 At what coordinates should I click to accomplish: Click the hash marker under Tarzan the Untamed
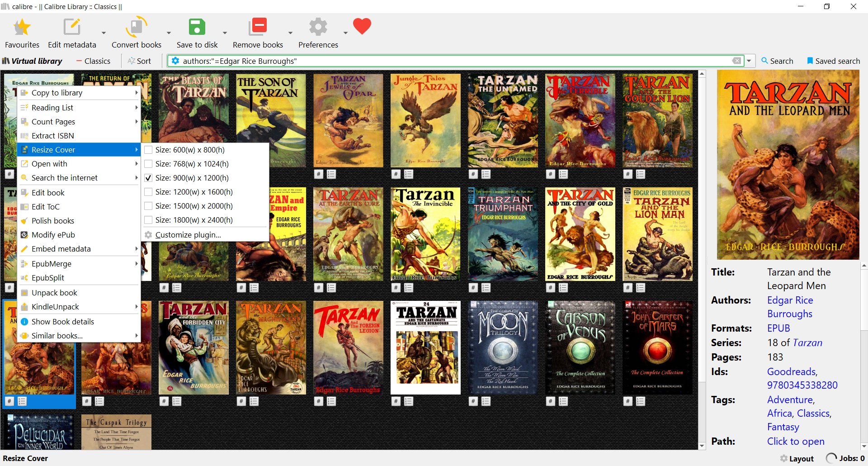(473, 174)
